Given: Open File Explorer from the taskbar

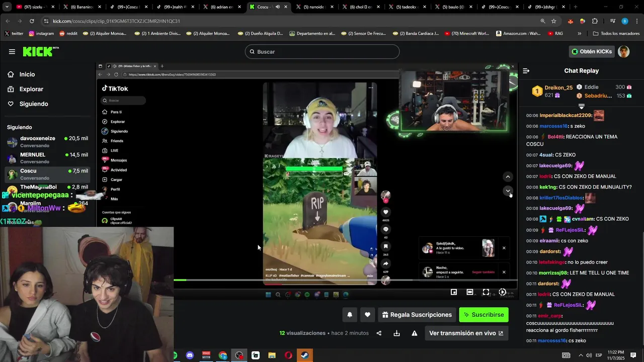Looking at the screenshot, I should (x=272, y=355).
